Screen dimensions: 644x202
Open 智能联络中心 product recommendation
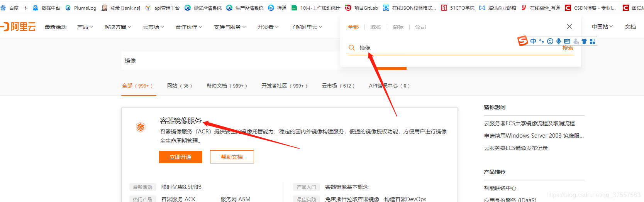pyautogui.click(x=500, y=188)
